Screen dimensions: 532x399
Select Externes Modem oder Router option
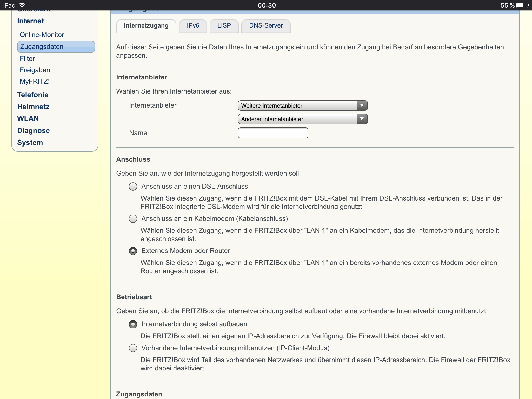coord(133,251)
